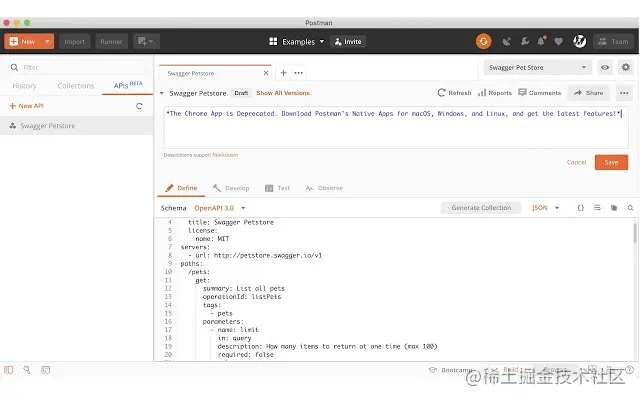Screen dimensions: 640x400
Task: Cancel description editing
Action: tap(576, 162)
